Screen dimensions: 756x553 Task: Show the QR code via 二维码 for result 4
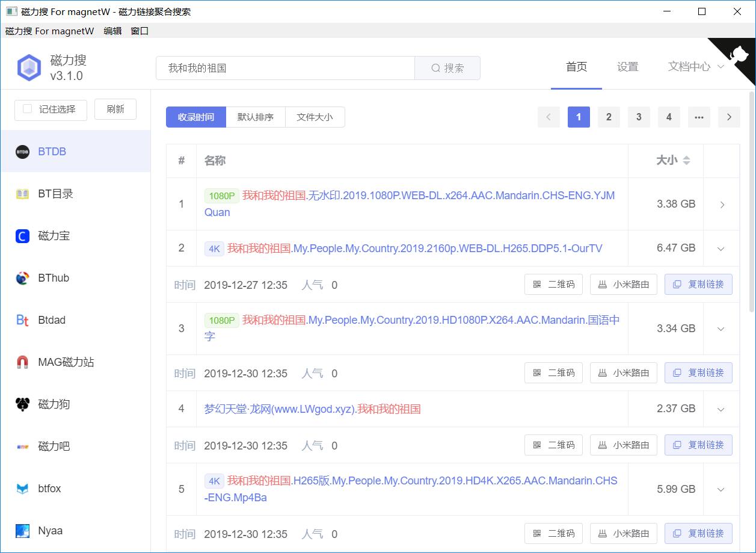553,445
